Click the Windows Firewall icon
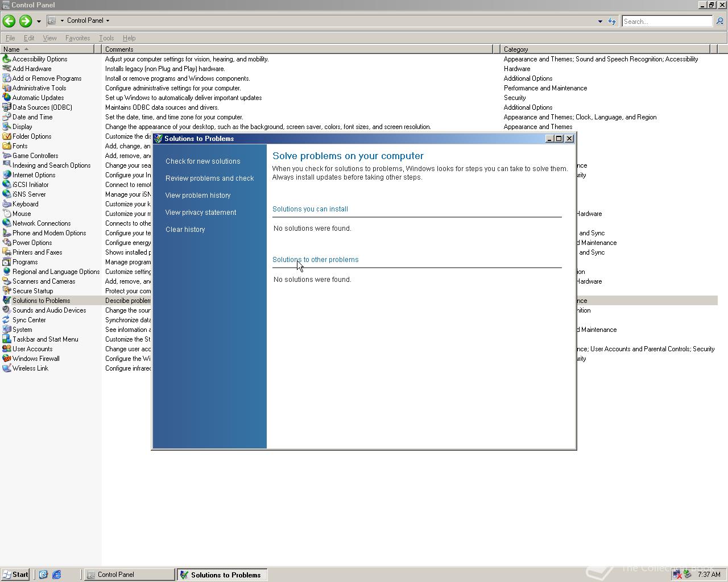 click(x=6, y=359)
